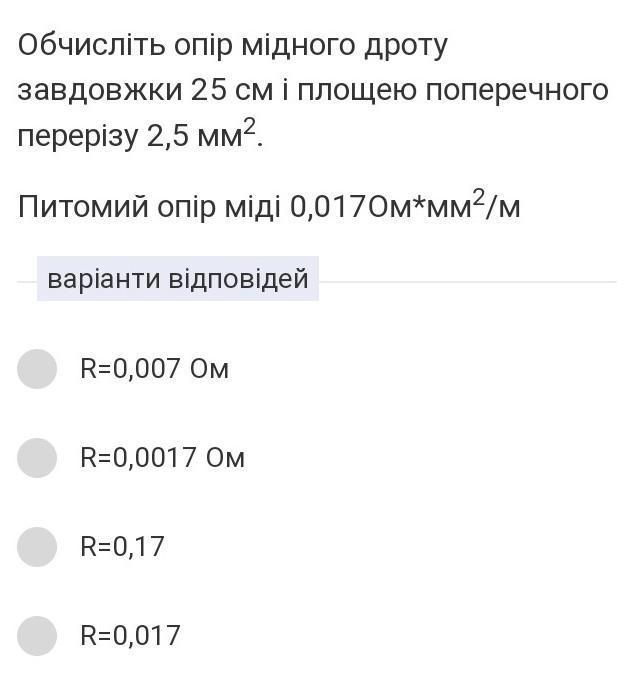Choose the R=0,017 radio option
The height and width of the screenshot is (692, 641).
38,635
